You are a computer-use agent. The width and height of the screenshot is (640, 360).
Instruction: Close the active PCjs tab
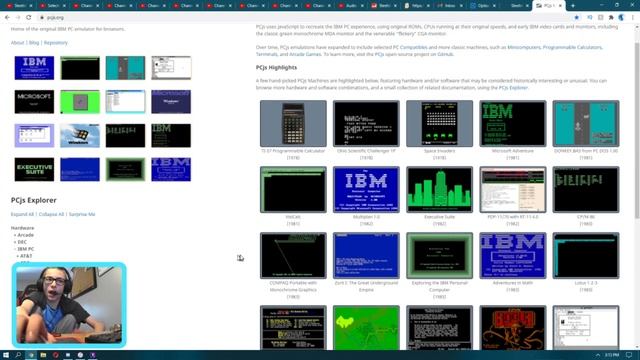tap(560, 6)
